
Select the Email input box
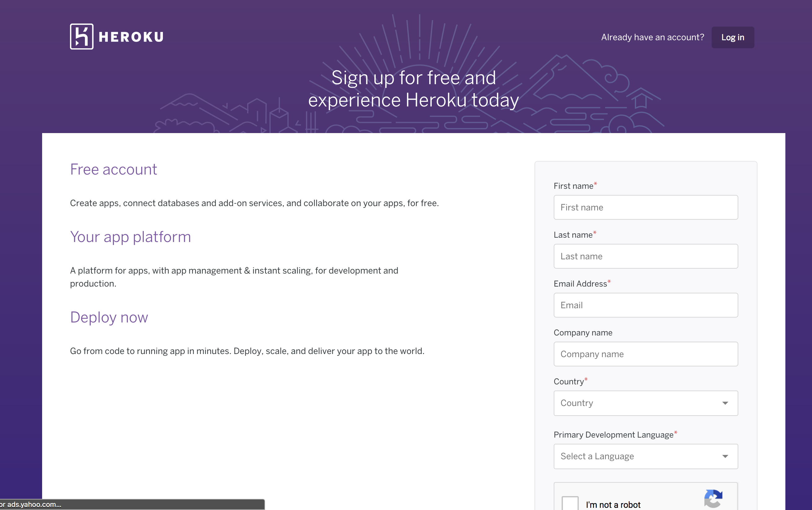(x=645, y=305)
